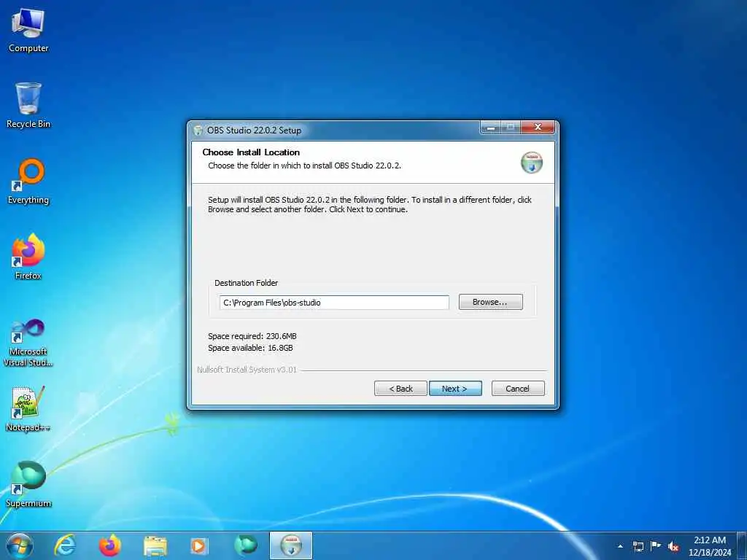The width and height of the screenshot is (747, 560).
Task: Launch the Everything search shortcut
Action: tap(28, 182)
